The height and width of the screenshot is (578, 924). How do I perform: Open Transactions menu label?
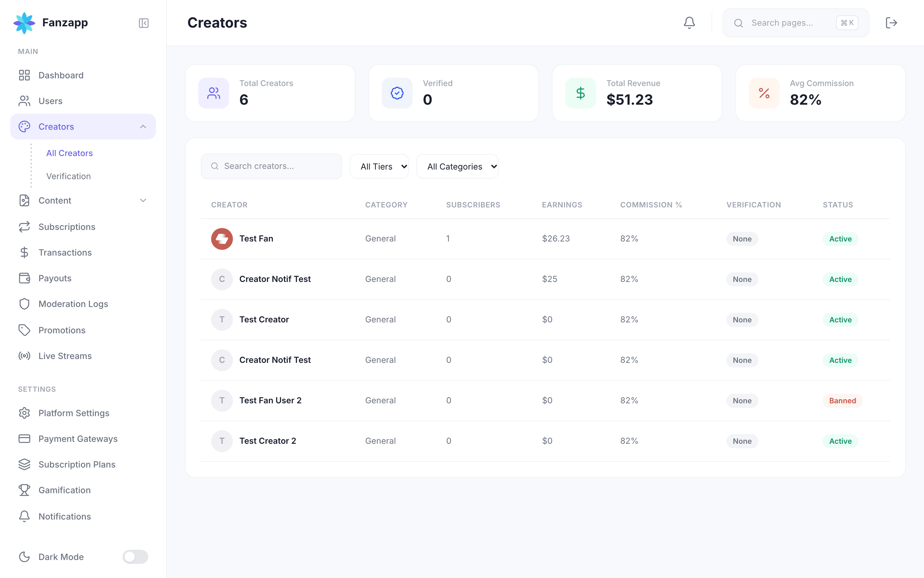65,252
